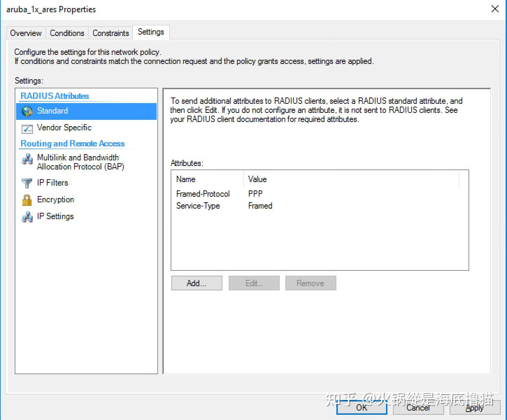The height and width of the screenshot is (420, 507).
Task: Apply the current policy settings
Action: click(x=474, y=407)
